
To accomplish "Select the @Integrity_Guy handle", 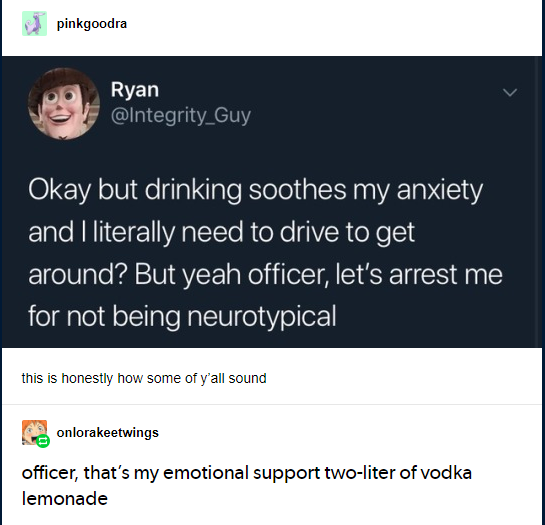I will (x=181, y=115).
